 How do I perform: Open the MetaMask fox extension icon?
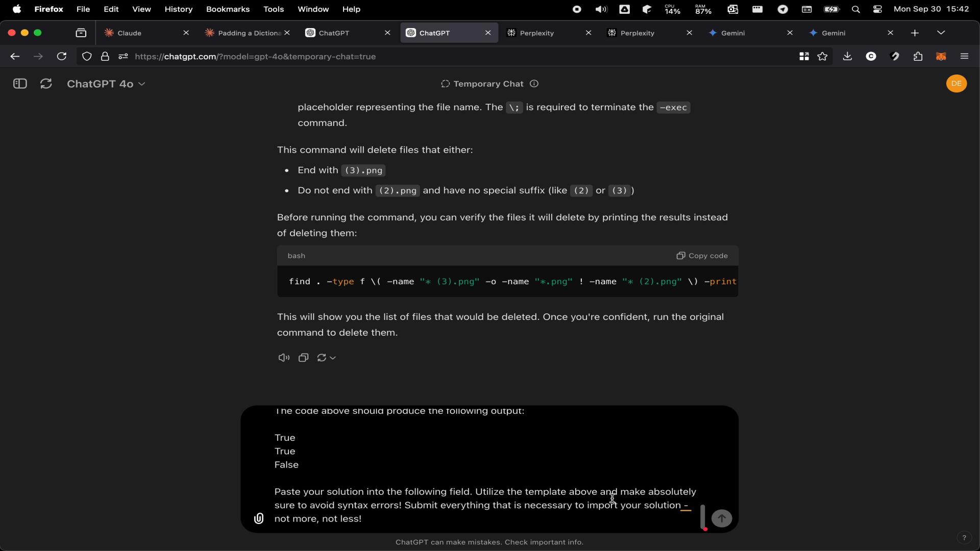[x=941, y=57]
